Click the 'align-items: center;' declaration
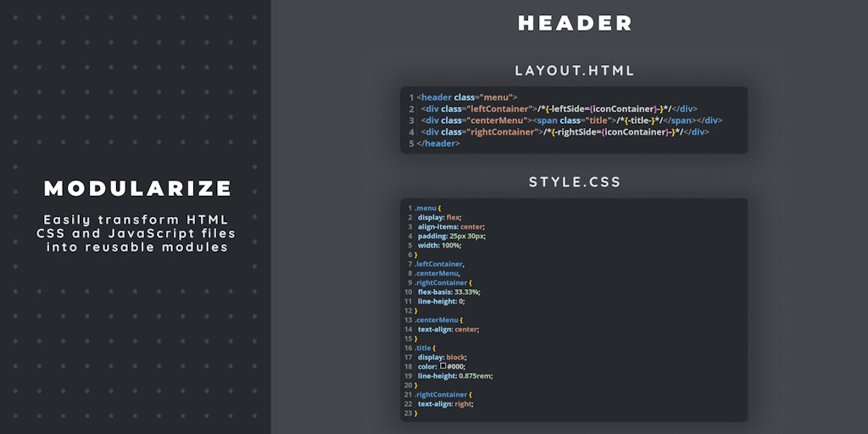The image size is (868, 434). coord(451,227)
